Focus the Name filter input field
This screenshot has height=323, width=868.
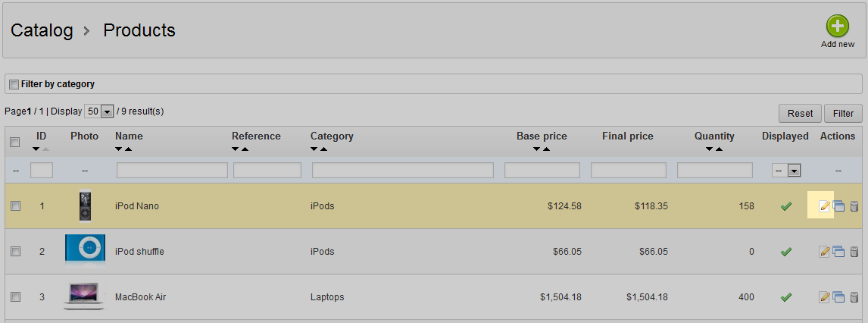coord(172,170)
